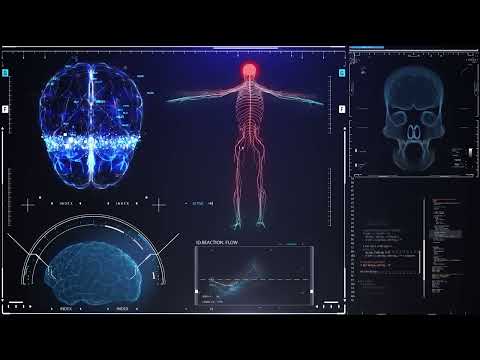Viewport: 480px width, 360px height.
Task: Select the side-view brain hologram
Action: pyautogui.click(x=93, y=273)
